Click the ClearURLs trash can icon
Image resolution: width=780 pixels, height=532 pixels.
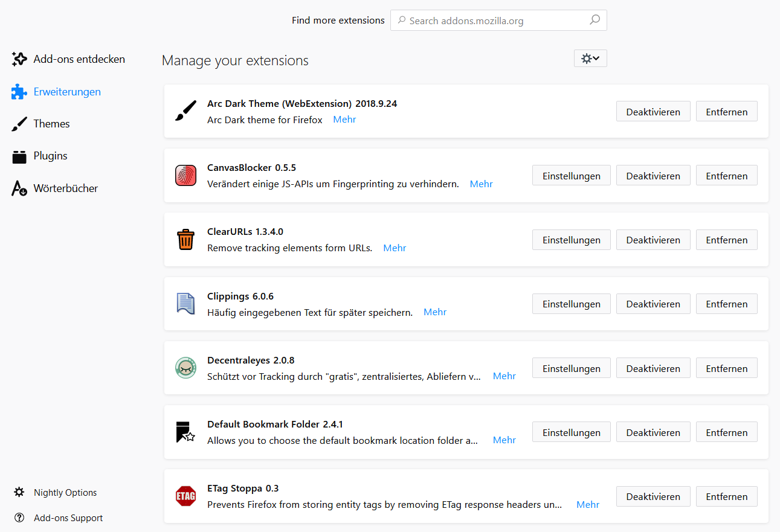pyautogui.click(x=185, y=239)
